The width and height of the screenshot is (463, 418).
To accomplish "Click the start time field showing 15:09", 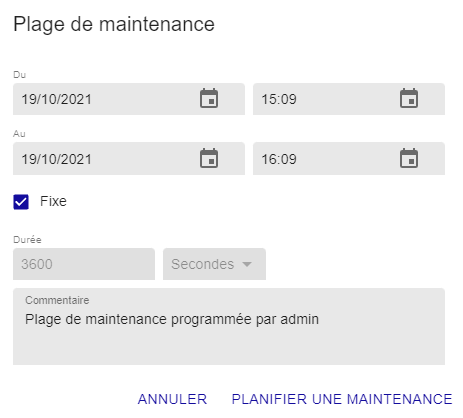I will click(349, 99).
